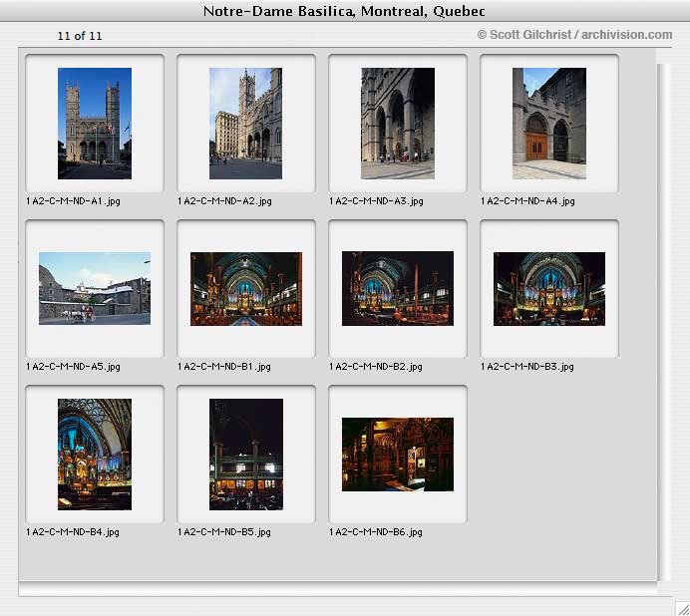
Task: Click filename 1A2-C-M-ND-B5.jpg
Action: coord(224,532)
